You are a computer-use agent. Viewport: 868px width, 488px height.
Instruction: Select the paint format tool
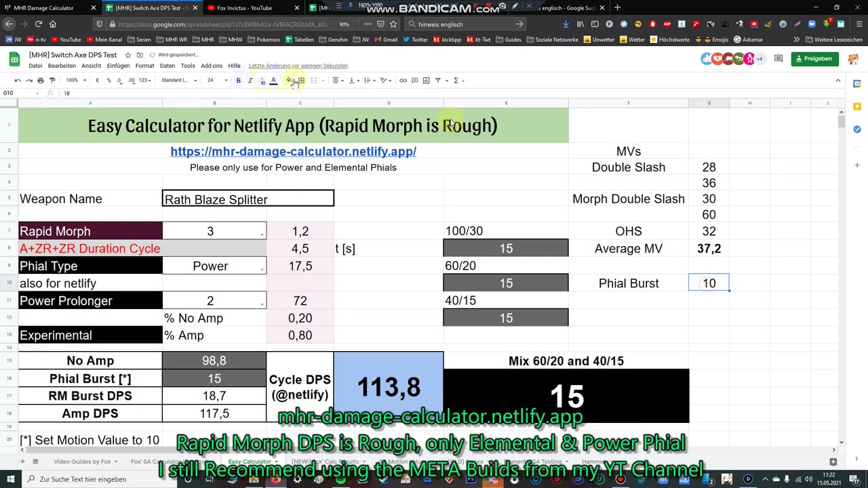(x=52, y=81)
